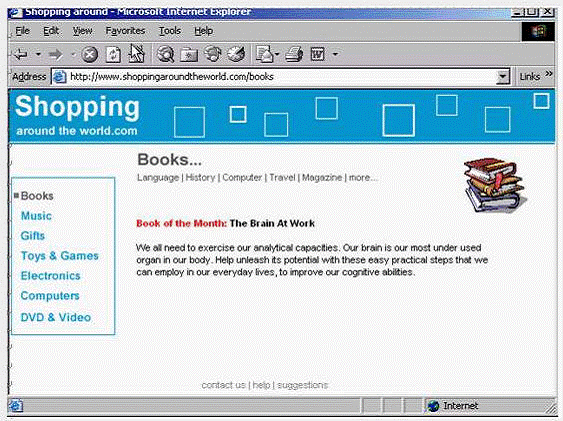Image resolution: width=563 pixels, height=421 pixels.
Task: Open the View menu
Action: (82, 31)
